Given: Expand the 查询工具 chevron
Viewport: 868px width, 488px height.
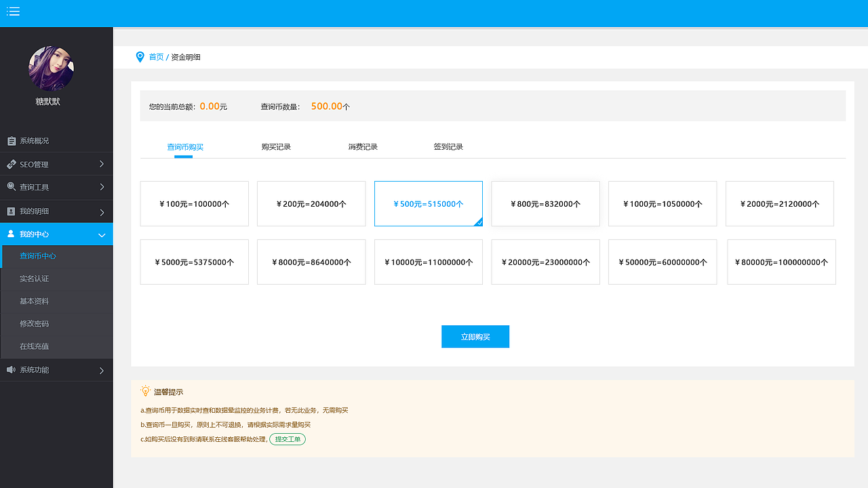Looking at the screenshot, I should (102, 187).
